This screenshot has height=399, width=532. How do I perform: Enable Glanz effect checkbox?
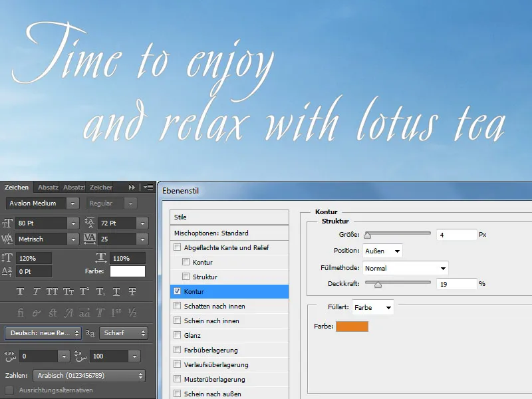point(177,335)
